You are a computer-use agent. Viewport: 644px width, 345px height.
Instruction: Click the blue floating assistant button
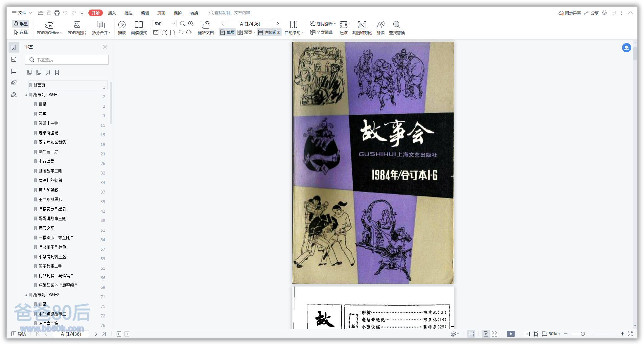click(627, 48)
